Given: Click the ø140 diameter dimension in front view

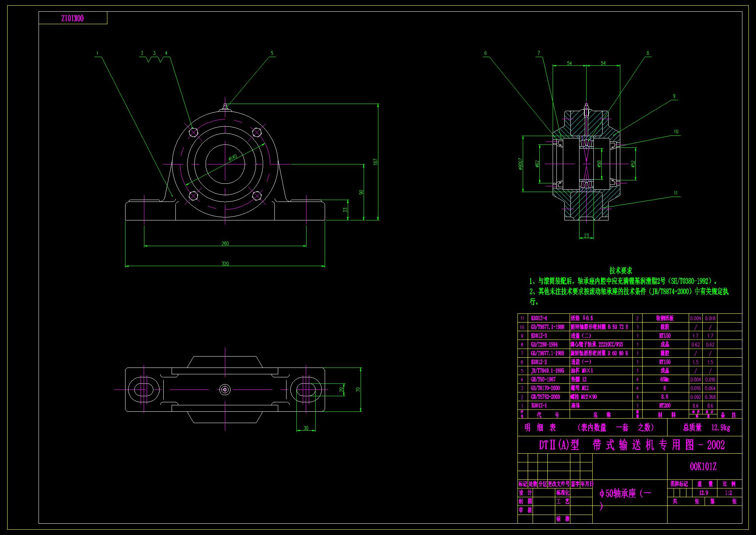Looking at the screenshot, I should pyautogui.click(x=233, y=158).
